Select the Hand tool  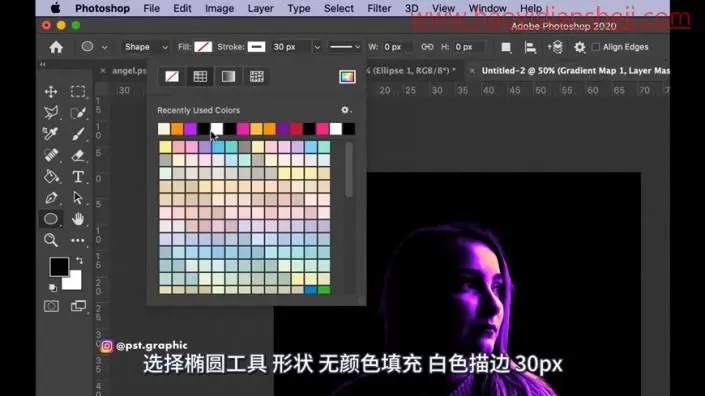(78, 219)
